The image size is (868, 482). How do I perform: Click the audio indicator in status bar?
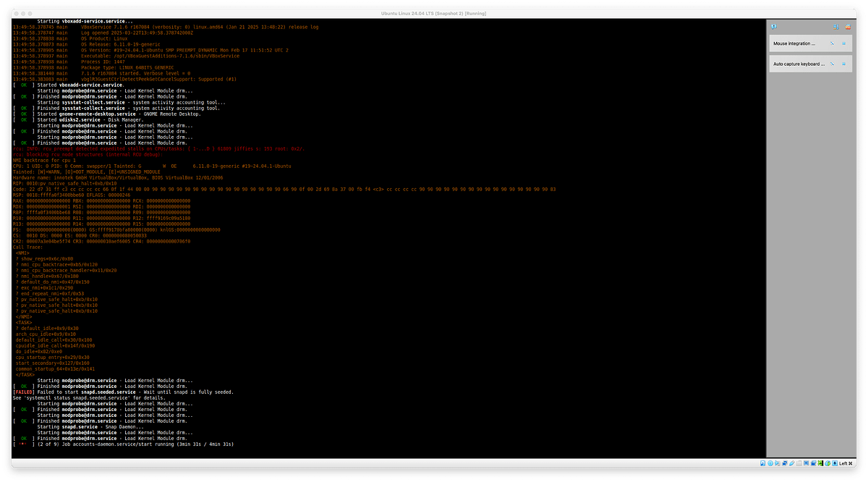coord(778,463)
